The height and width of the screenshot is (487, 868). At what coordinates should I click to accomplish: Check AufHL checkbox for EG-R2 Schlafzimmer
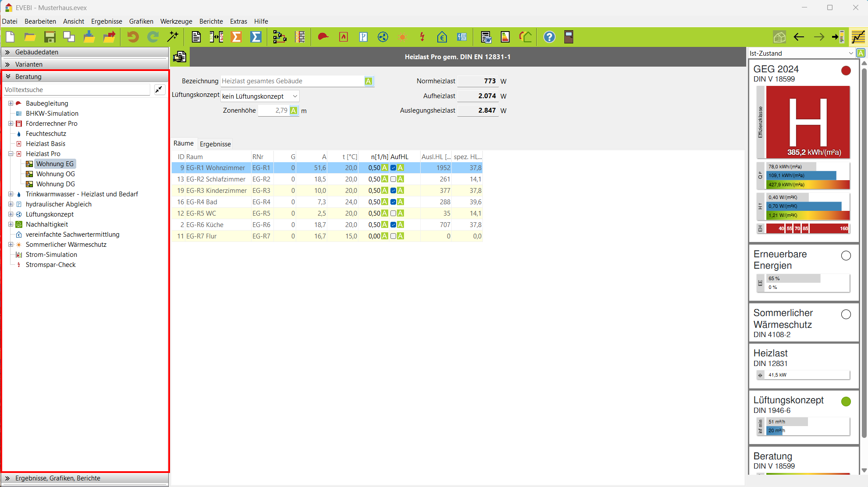click(x=393, y=179)
